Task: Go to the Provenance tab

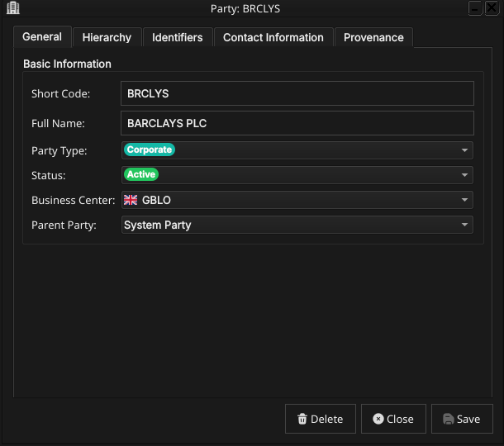Action: click(373, 37)
